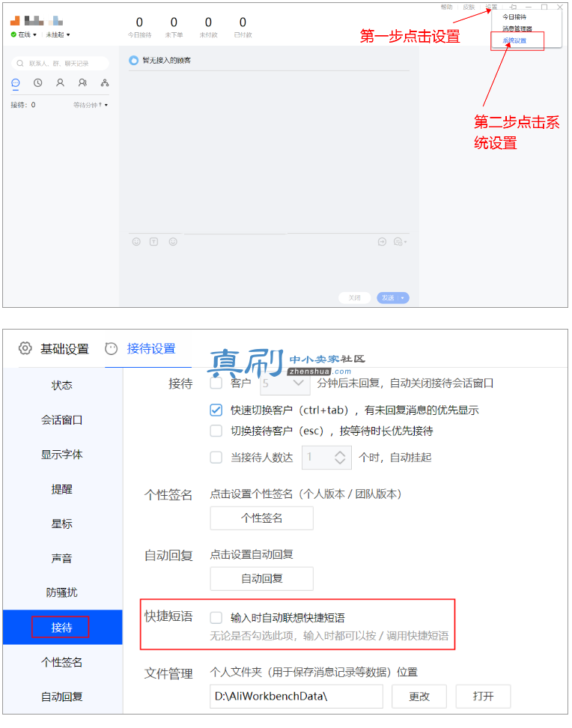
Task: Select 状态 in settings sidebar
Action: [62, 386]
